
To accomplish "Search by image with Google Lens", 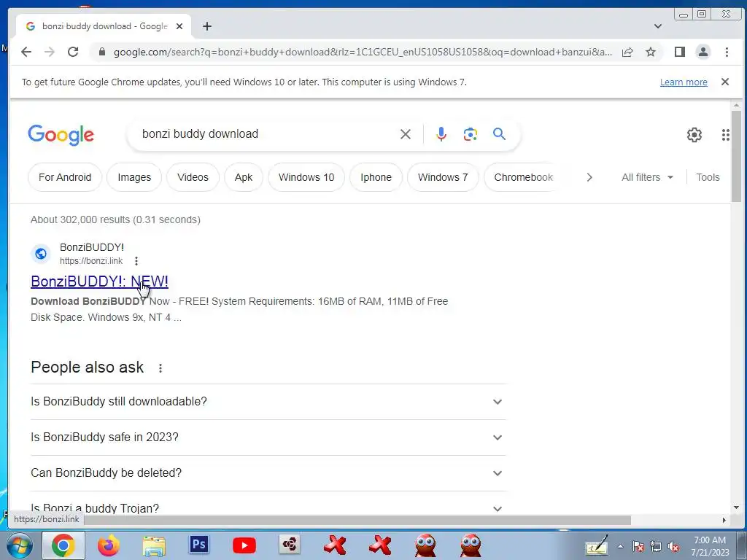I will coord(471,134).
